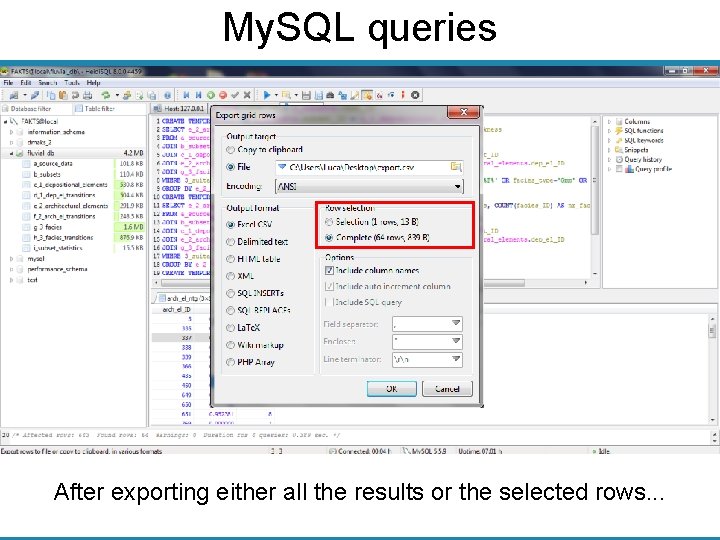Click Cancel in Export grid rows dialog

[447, 389]
